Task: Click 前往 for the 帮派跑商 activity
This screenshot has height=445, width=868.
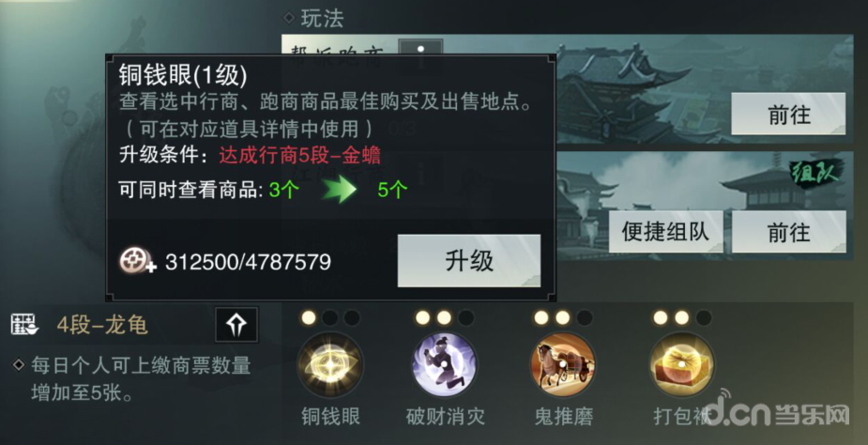Action: point(788,114)
